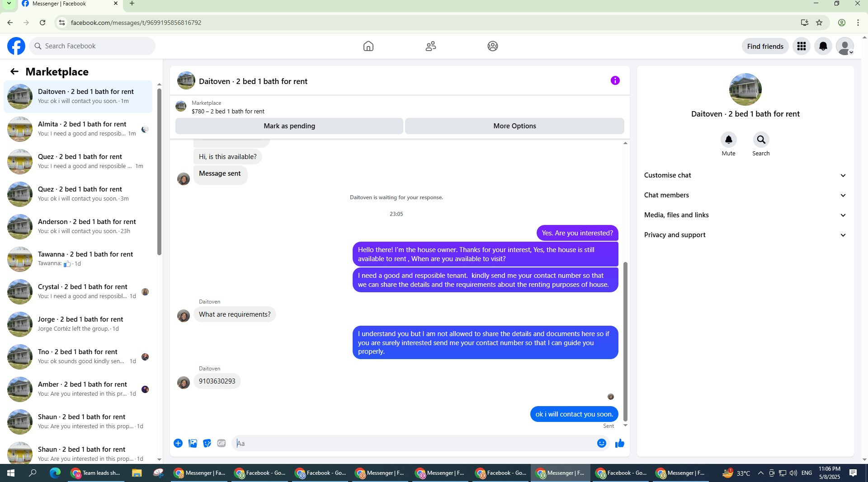Open emoji picker in message box
Screen dimensions: 868x482
coord(601,443)
